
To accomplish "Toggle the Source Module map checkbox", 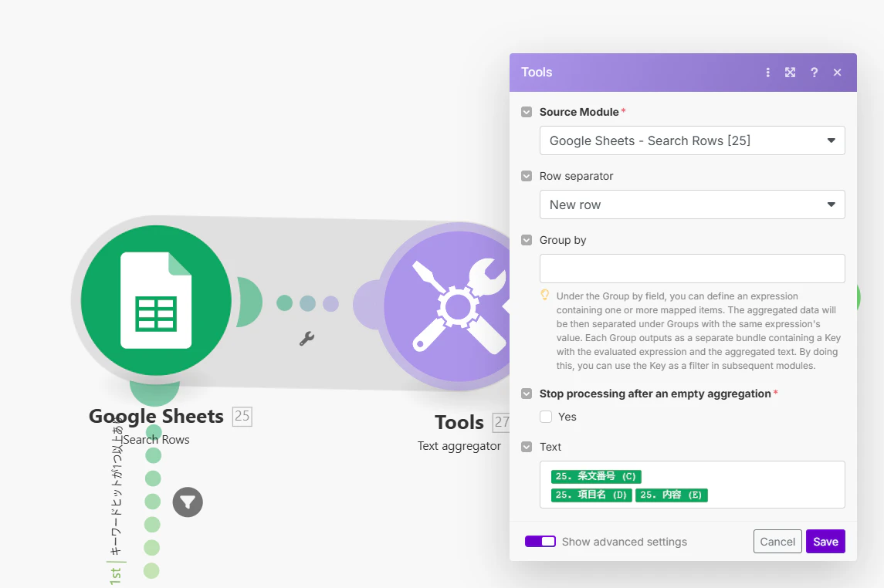I will pyautogui.click(x=527, y=112).
